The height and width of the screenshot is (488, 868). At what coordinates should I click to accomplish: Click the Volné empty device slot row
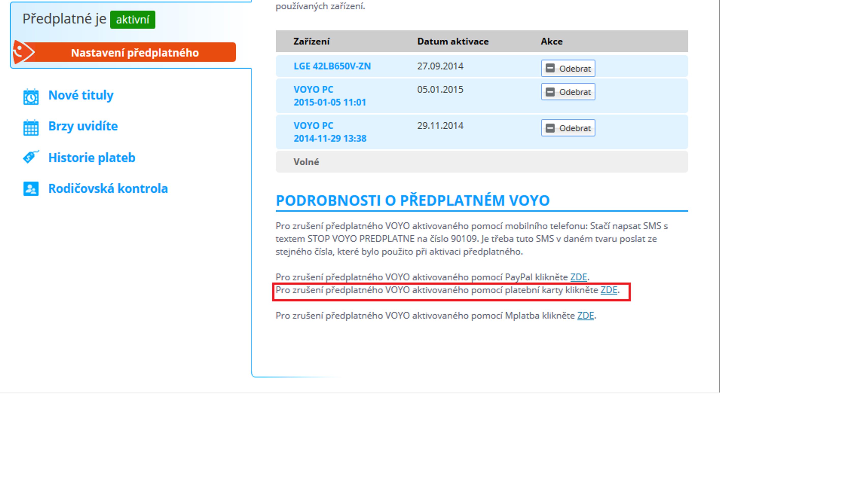point(482,162)
